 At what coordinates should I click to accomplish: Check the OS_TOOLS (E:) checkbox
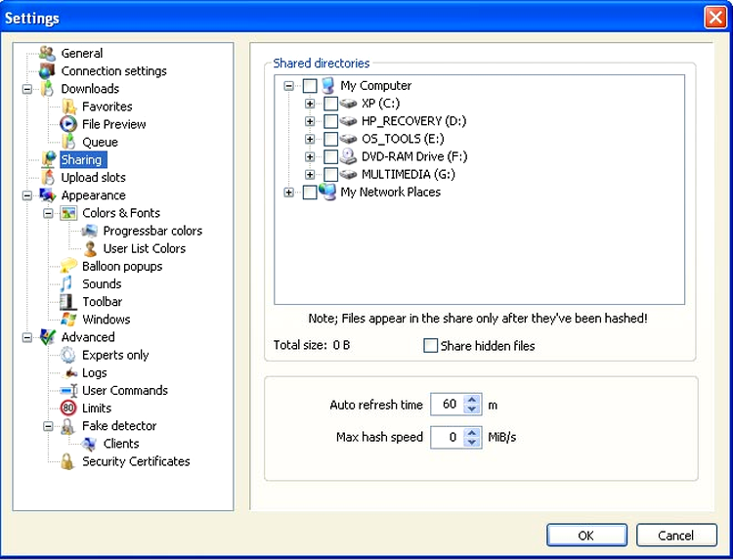tap(331, 139)
